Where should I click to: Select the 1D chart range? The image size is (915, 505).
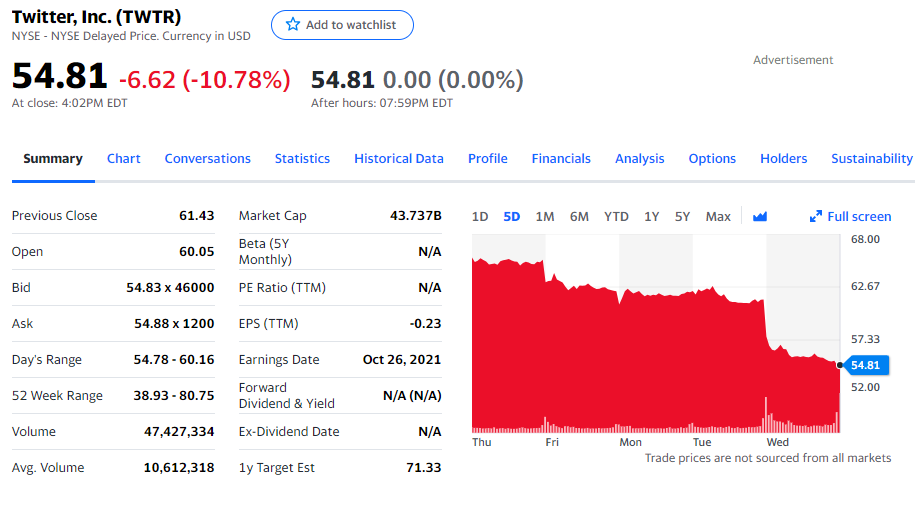click(x=480, y=216)
